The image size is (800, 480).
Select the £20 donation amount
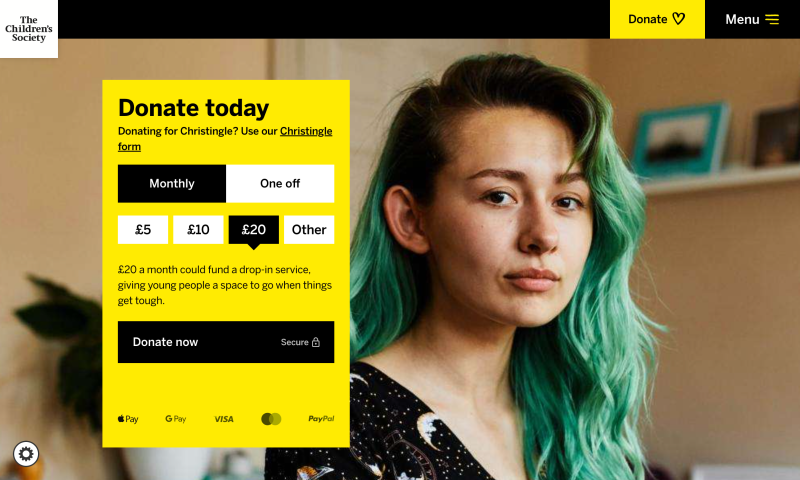pyautogui.click(x=254, y=230)
